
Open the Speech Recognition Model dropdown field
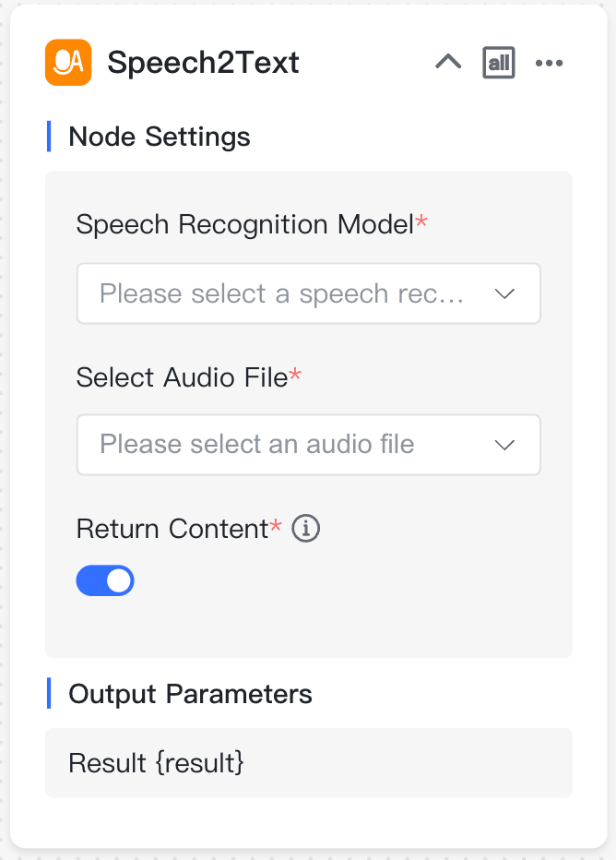pos(309,293)
